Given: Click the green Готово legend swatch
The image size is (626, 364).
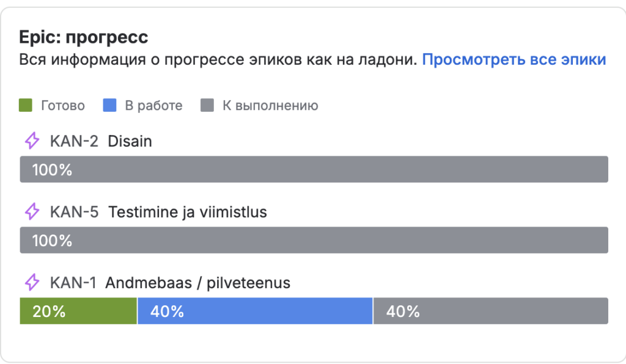Looking at the screenshot, I should click(x=26, y=106).
